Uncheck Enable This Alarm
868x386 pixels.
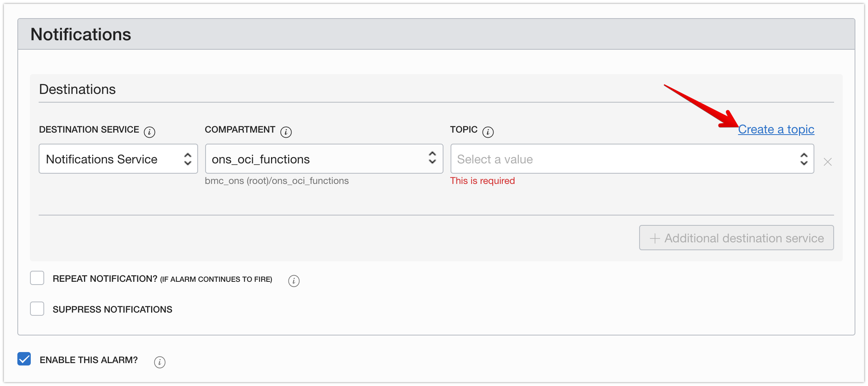[x=24, y=359]
